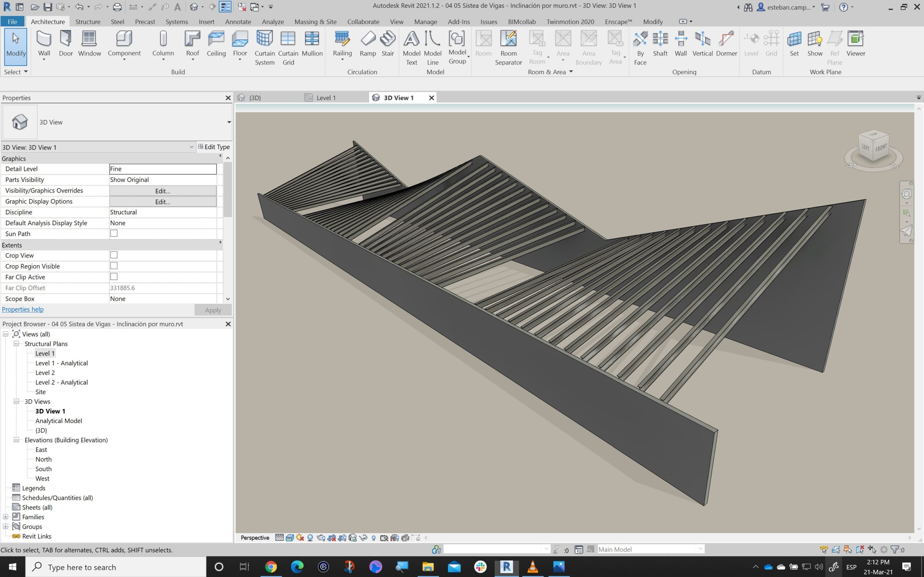
Task: Click the Properties panel scrollbar thumb
Action: point(227,189)
